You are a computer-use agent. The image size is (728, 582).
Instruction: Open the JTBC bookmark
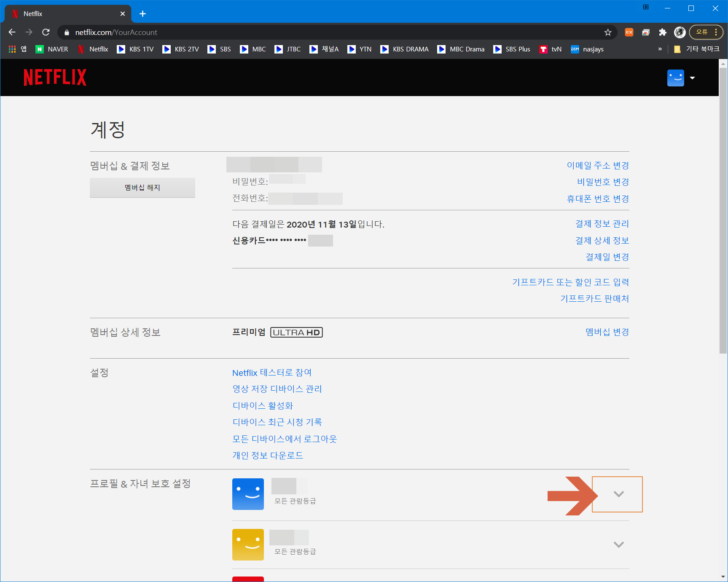click(x=287, y=49)
